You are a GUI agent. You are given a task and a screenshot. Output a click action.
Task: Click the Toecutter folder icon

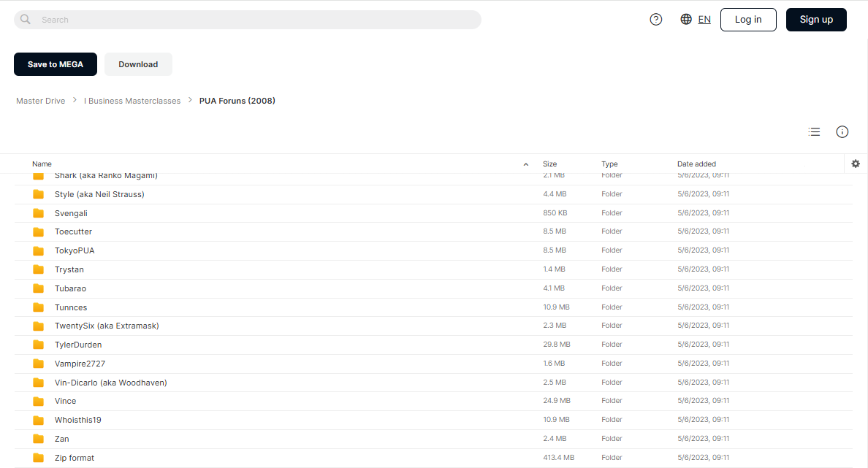pos(38,231)
